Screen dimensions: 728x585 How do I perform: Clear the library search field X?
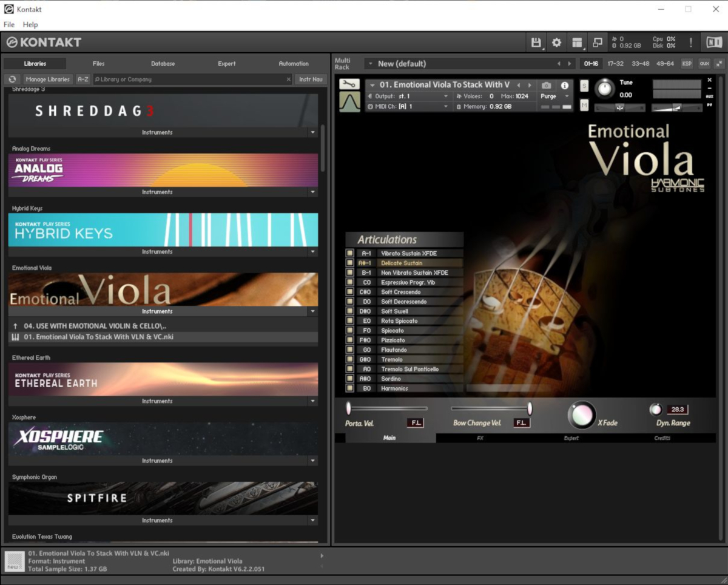(288, 79)
